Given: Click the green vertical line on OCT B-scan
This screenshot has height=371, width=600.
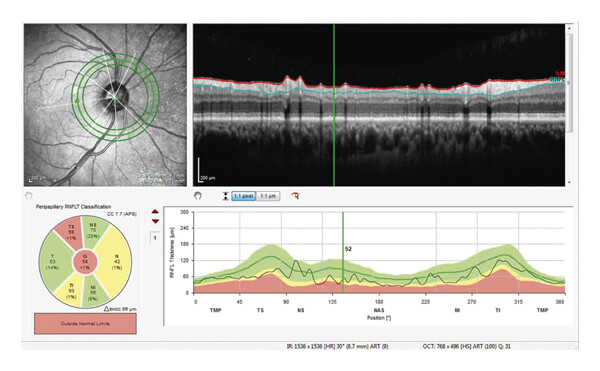Looking at the screenshot, I should coord(334,105).
